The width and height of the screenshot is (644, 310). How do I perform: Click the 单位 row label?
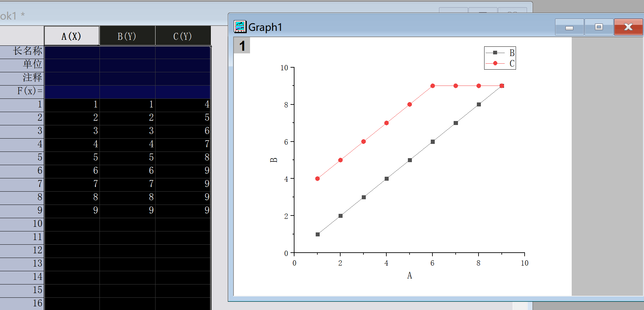(22, 65)
